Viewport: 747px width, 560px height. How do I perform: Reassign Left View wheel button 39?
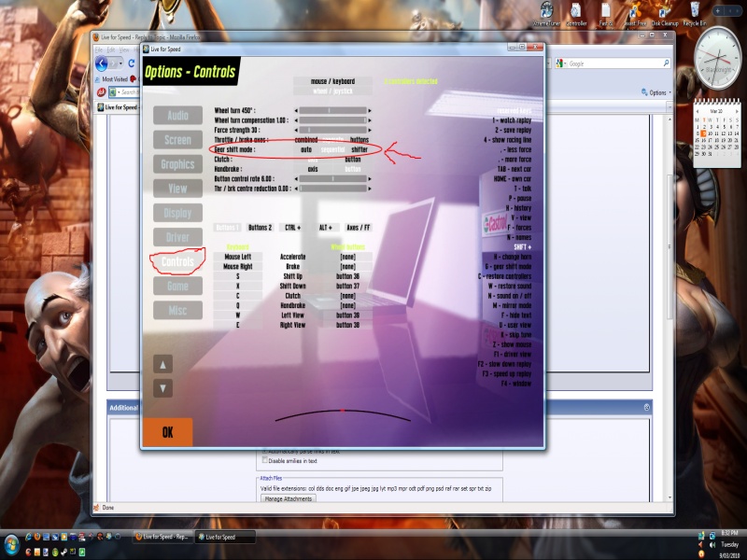(x=347, y=315)
